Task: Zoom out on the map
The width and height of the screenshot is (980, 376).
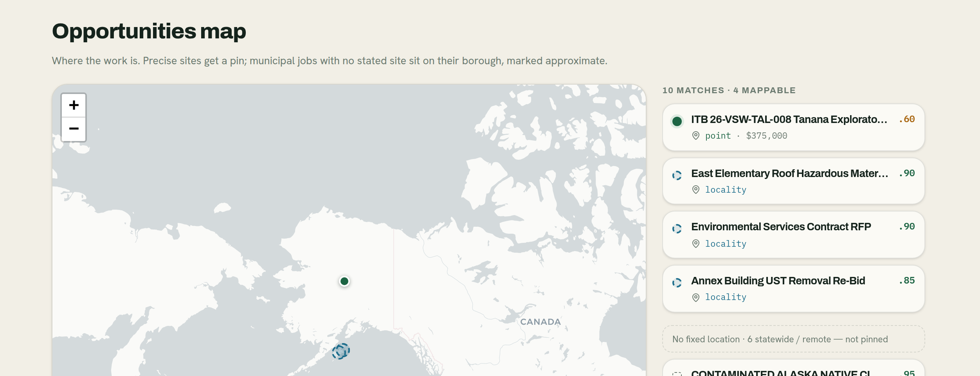Action: (x=74, y=129)
